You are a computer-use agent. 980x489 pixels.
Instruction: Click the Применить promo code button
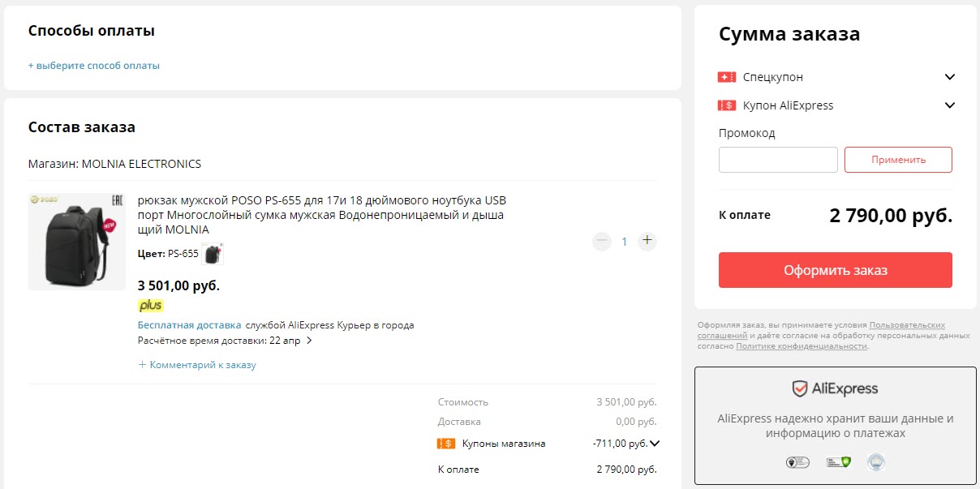click(898, 160)
